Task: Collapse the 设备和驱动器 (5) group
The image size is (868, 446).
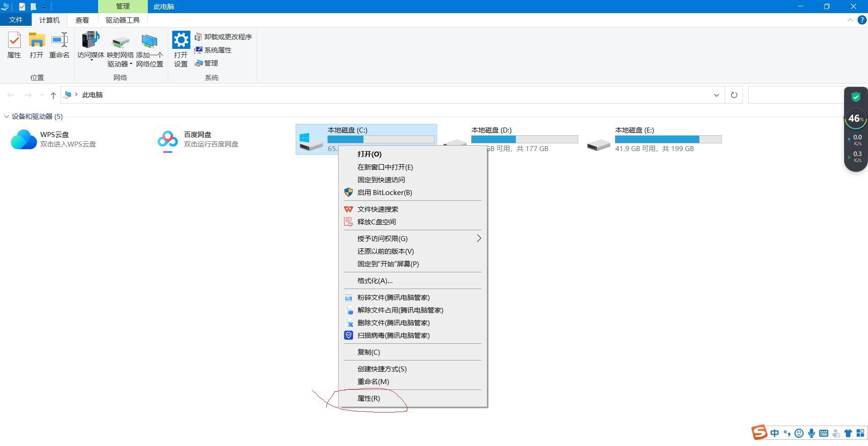Action: coord(6,117)
